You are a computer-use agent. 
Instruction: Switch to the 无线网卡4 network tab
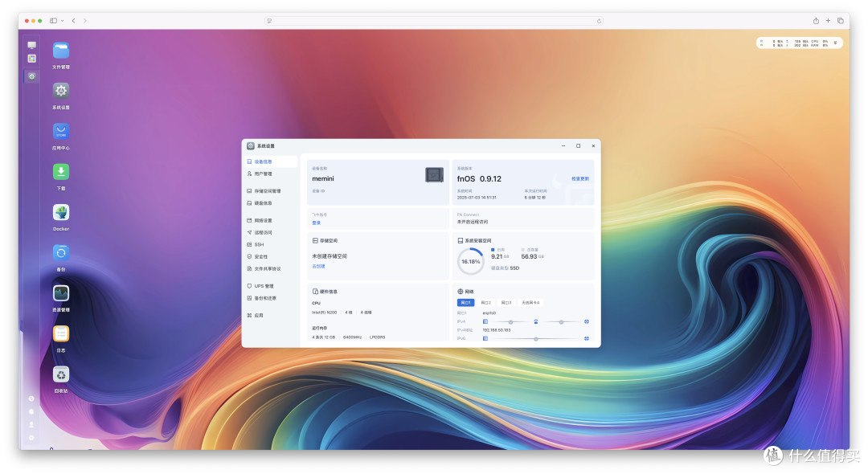tap(530, 303)
